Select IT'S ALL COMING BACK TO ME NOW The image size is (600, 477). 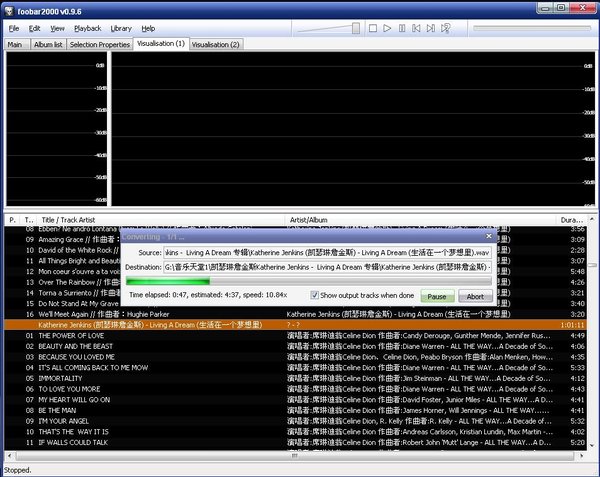pos(295,368)
